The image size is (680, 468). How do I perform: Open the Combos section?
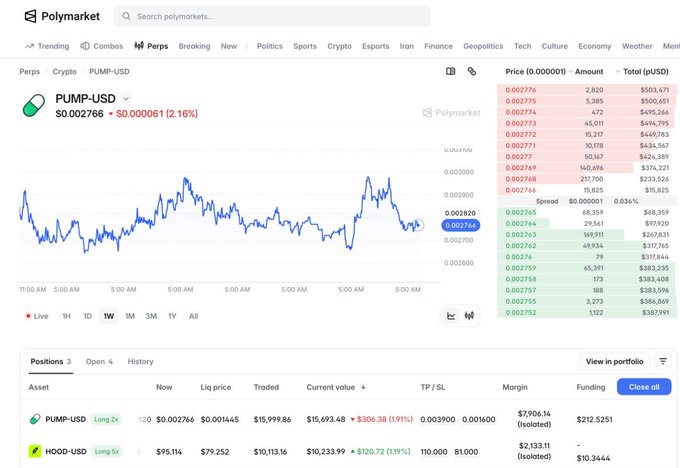point(102,46)
